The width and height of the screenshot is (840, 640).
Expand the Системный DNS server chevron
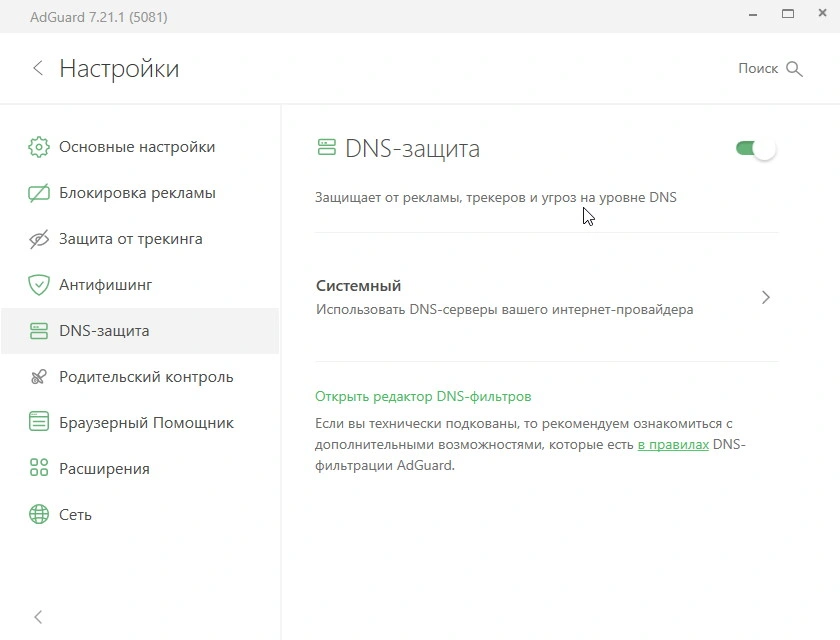(x=766, y=297)
